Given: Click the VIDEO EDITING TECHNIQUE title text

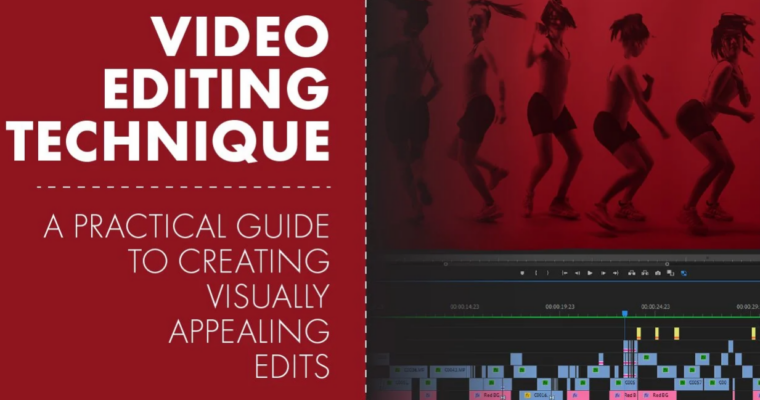Looking at the screenshot, I should coord(168,89).
